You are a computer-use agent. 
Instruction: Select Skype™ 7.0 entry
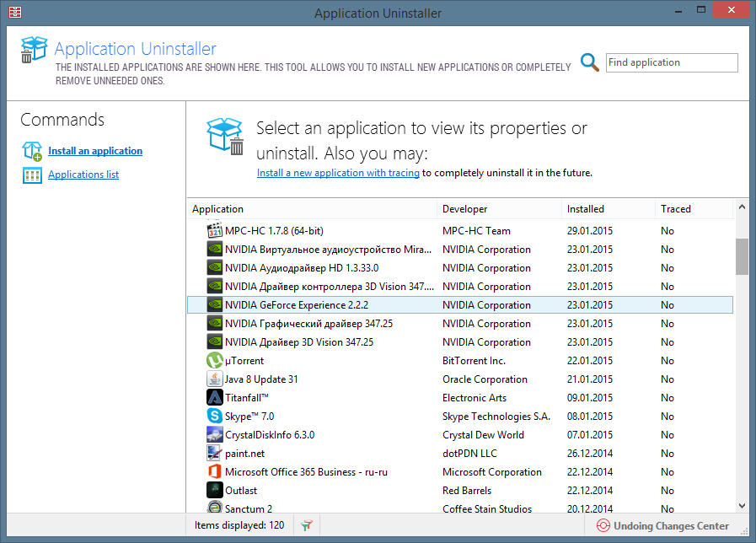click(460, 416)
